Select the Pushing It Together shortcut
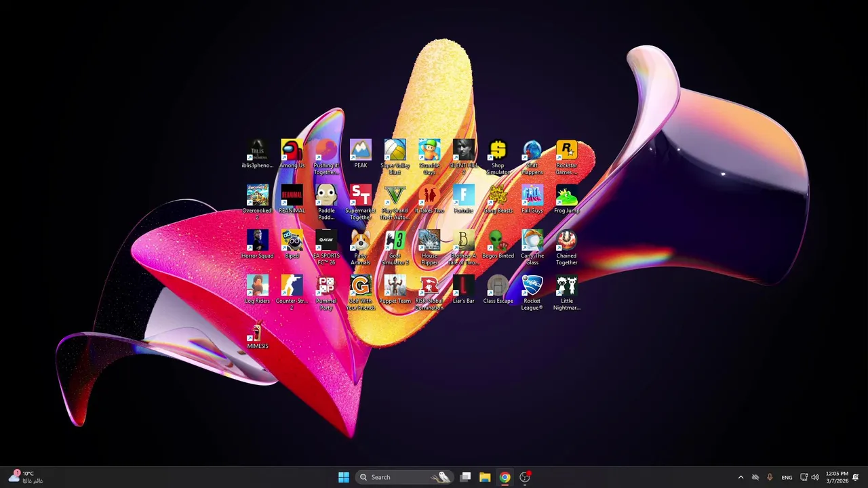 pyautogui.click(x=326, y=157)
